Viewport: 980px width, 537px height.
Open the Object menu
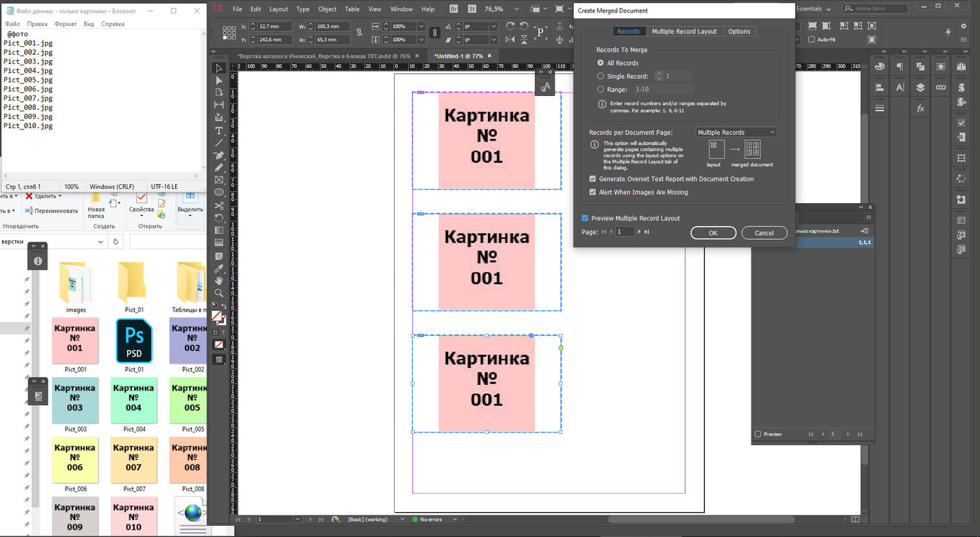327,9
